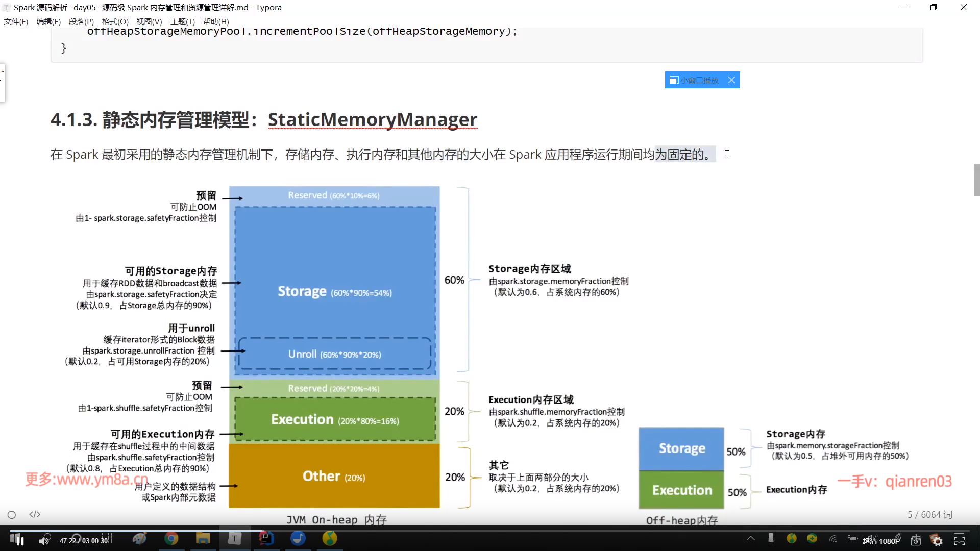Open the 主题(T) menu
Image resolution: width=980 pixels, height=551 pixels.
[x=182, y=21]
